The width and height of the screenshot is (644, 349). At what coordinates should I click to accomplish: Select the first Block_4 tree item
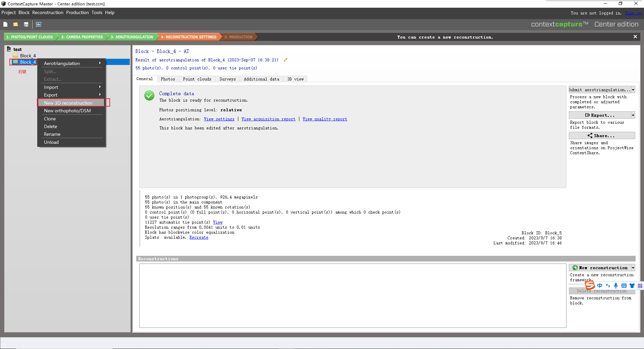[x=28, y=56]
